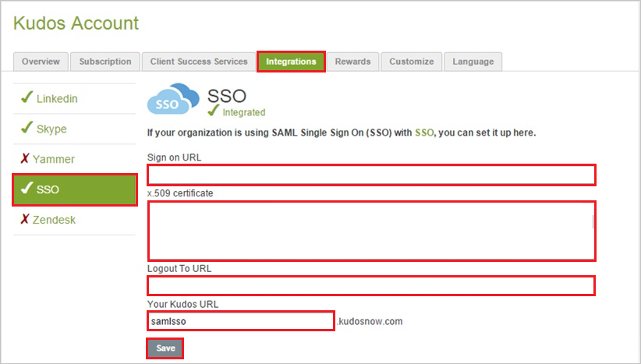Viewport: 641px width, 364px height.
Task: Click the SSO cloud logo
Action: click(x=173, y=99)
